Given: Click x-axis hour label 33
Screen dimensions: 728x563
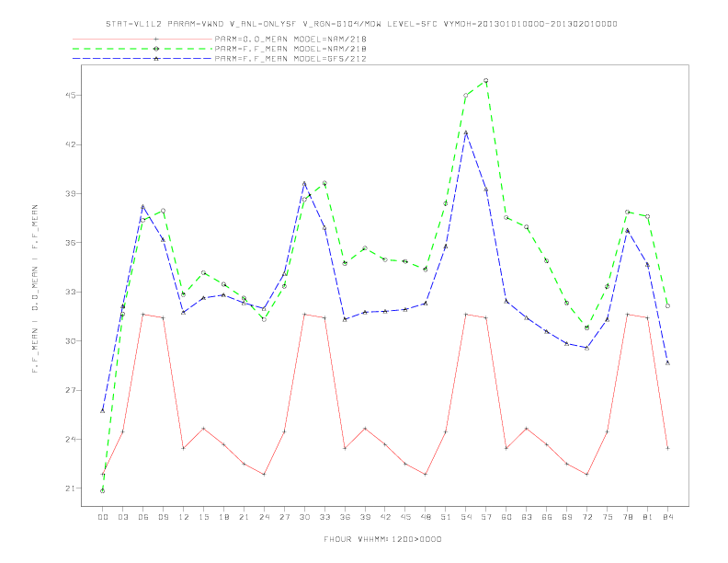Looking at the screenshot, I should click(x=324, y=517).
